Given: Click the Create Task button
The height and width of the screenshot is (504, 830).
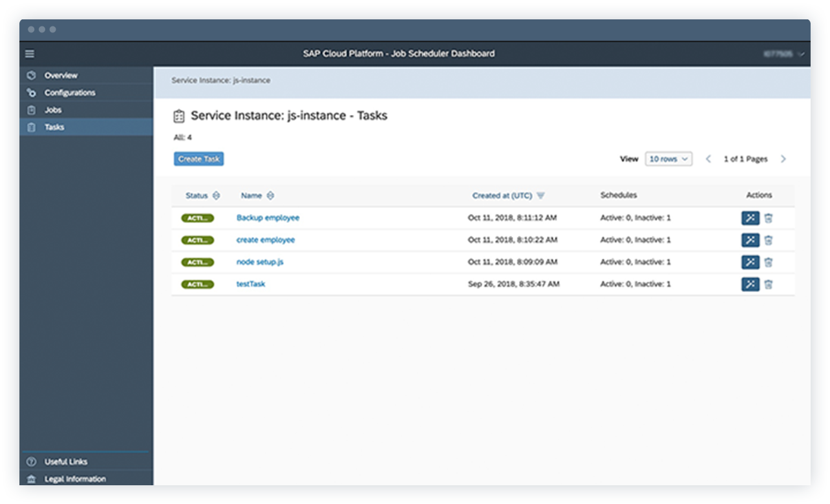Looking at the screenshot, I should pos(198,159).
